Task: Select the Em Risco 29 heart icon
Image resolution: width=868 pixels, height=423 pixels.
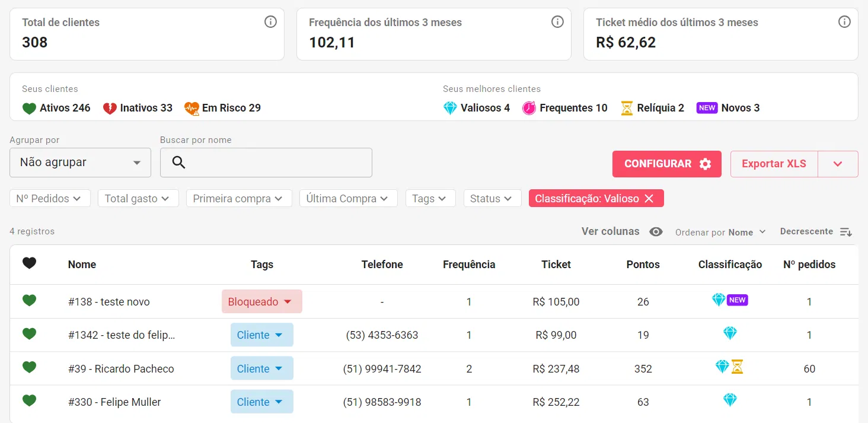Action: (x=192, y=108)
